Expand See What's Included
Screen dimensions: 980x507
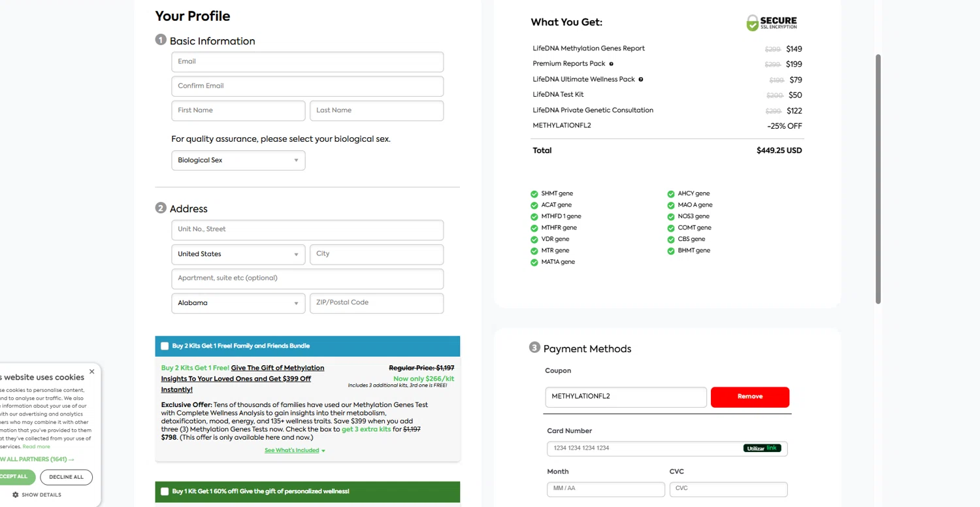point(295,451)
